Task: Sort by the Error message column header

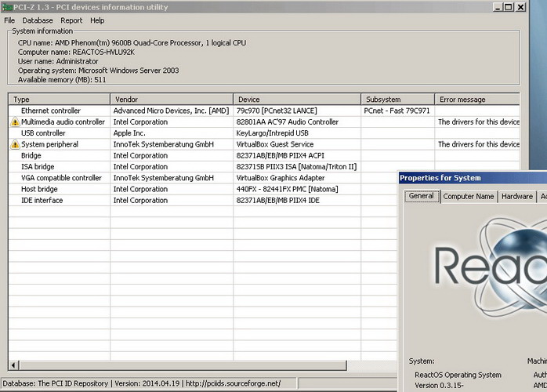Action: [477, 100]
